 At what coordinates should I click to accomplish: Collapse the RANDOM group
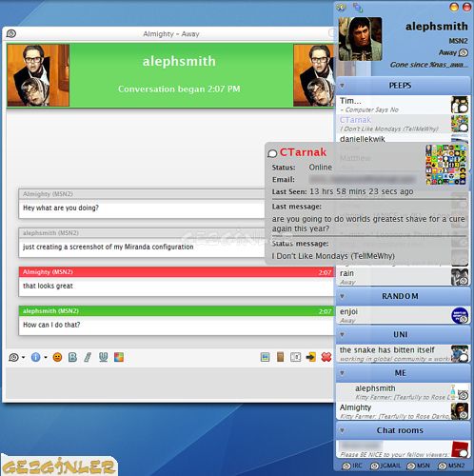(x=343, y=296)
